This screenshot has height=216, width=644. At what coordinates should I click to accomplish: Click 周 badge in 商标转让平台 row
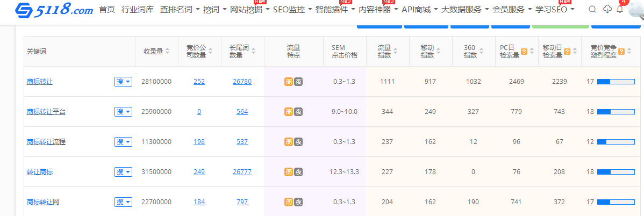289,112
